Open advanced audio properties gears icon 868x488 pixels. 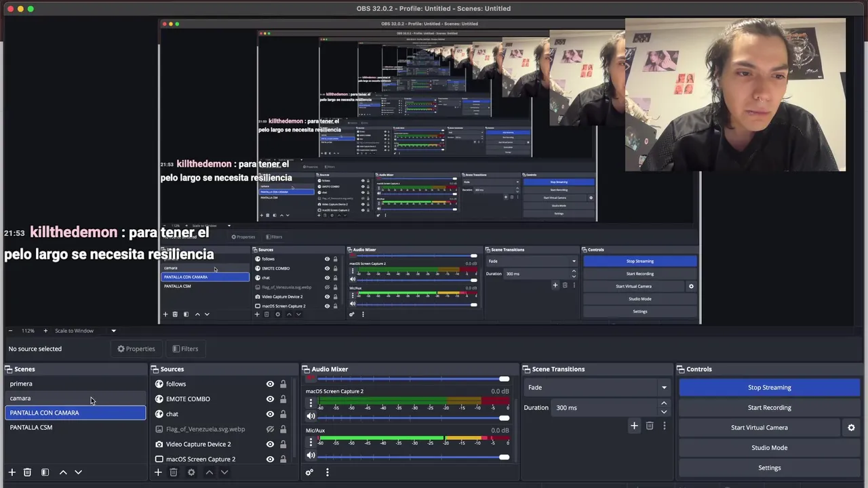(309, 472)
